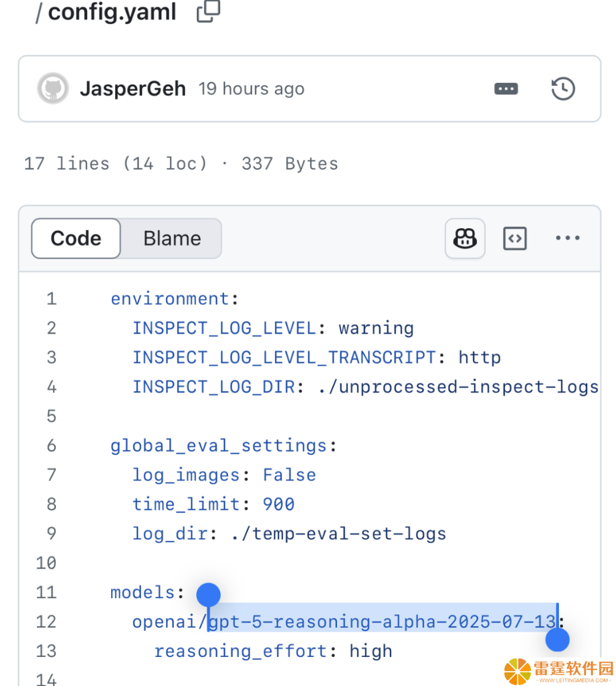Click the global_eval_settings key
This screenshot has height=686, width=616.
(218, 446)
